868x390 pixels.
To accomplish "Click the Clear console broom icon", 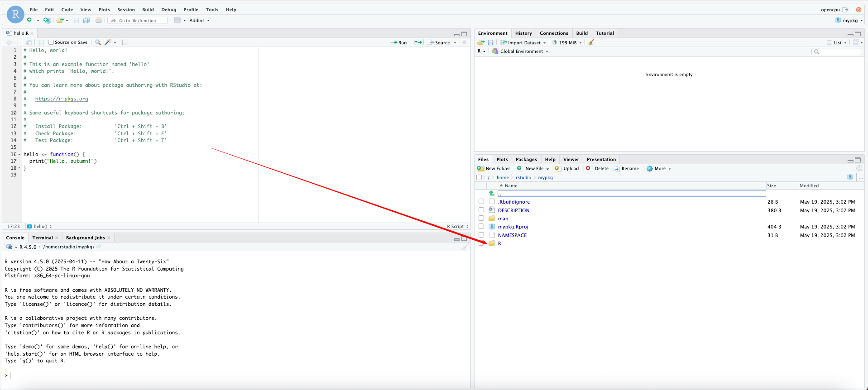I will click(x=465, y=247).
